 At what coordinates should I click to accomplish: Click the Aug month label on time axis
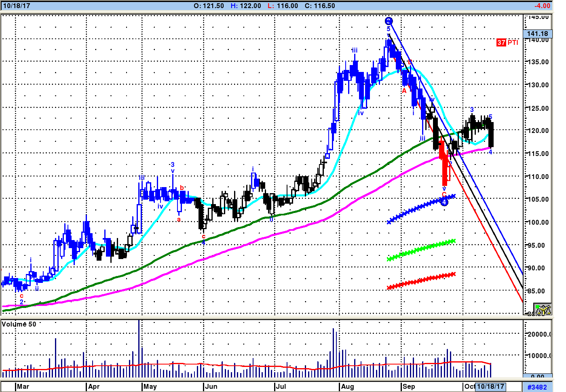coord(347,386)
